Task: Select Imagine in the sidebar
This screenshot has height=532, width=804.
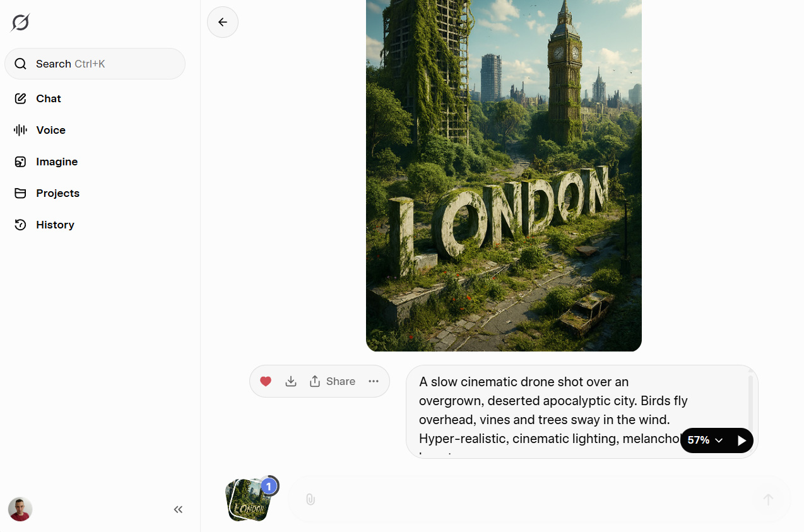Action: [x=56, y=162]
